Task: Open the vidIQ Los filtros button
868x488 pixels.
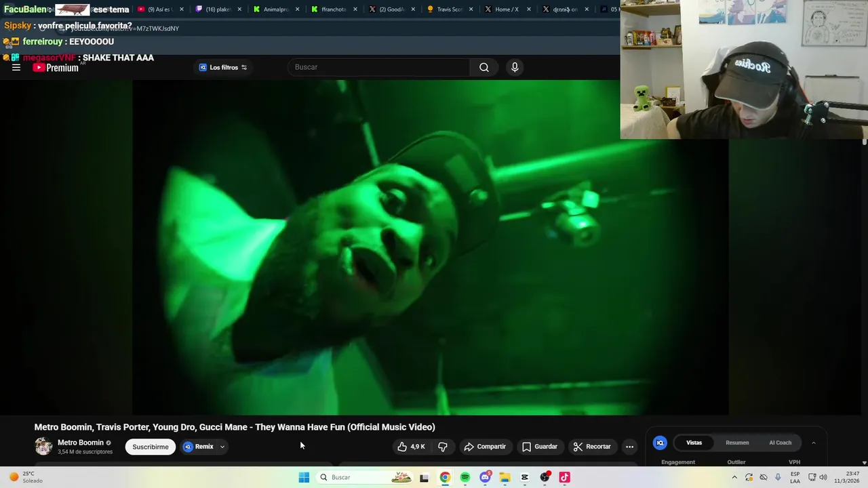Action: (223, 67)
